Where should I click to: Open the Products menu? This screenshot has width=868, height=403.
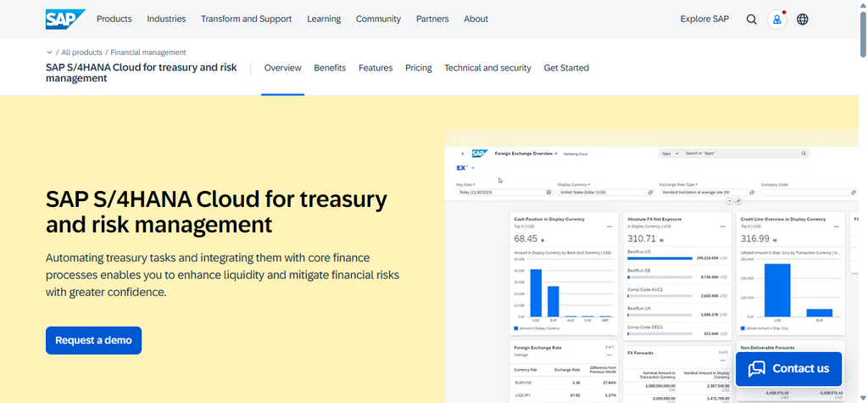point(114,19)
